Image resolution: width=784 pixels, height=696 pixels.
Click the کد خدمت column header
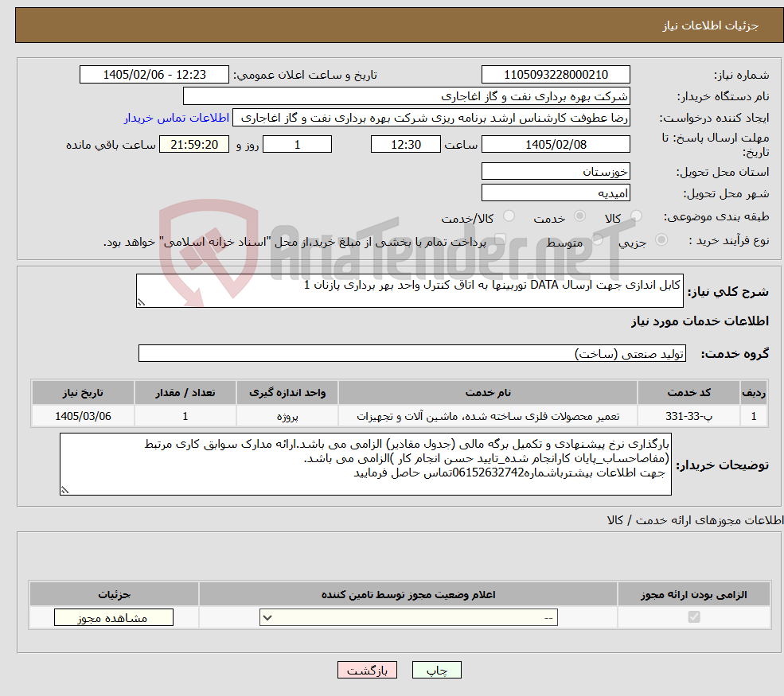tap(688, 393)
